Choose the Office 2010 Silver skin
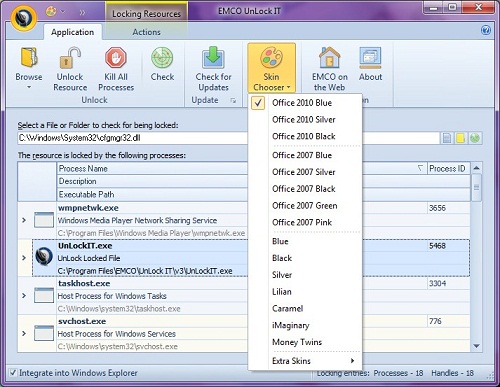This screenshot has height=387, width=500. point(305,119)
